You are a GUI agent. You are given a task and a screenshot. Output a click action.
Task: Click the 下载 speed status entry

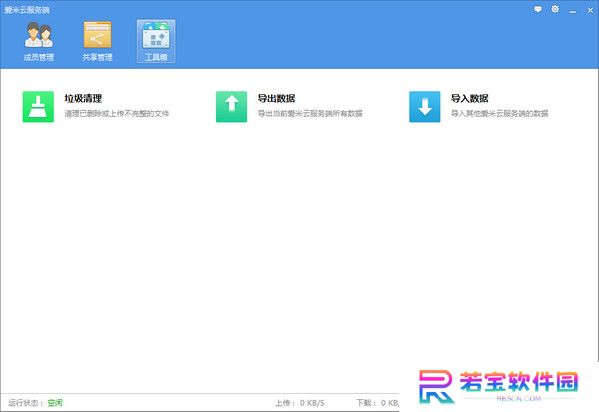point(378,403)
